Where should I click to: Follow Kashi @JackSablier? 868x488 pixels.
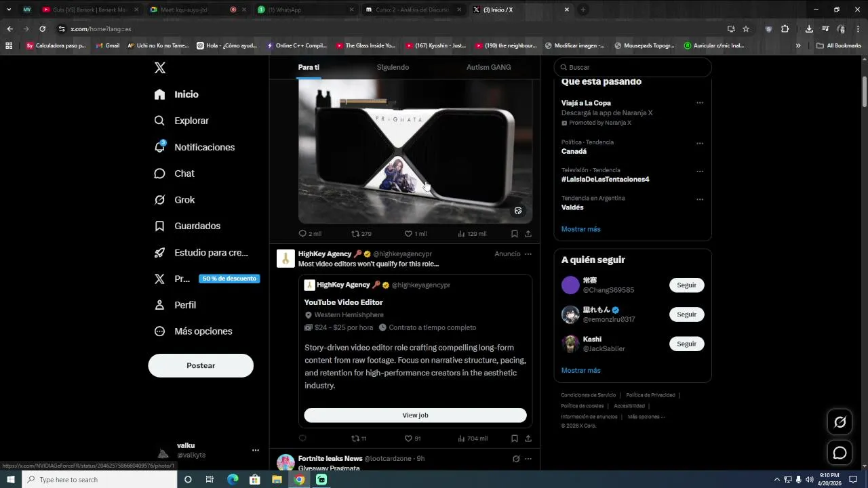686,344
